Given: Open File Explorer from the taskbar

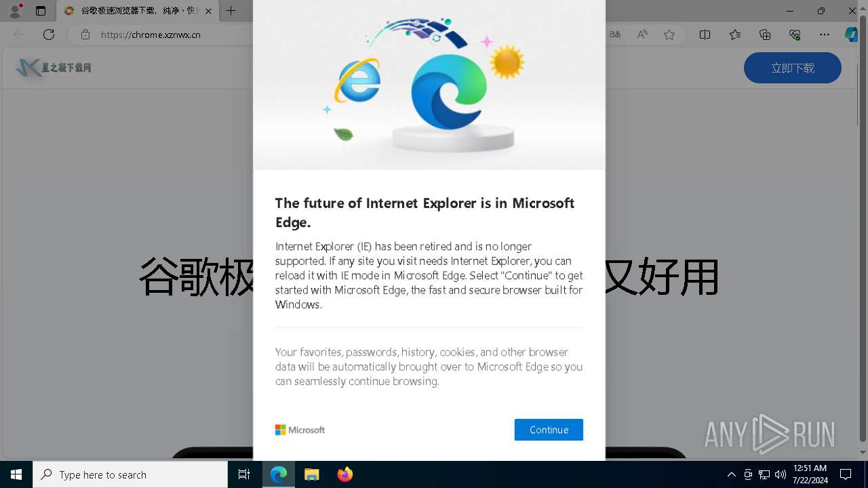Looking at the screenshot, I should (x=312, y=474).
